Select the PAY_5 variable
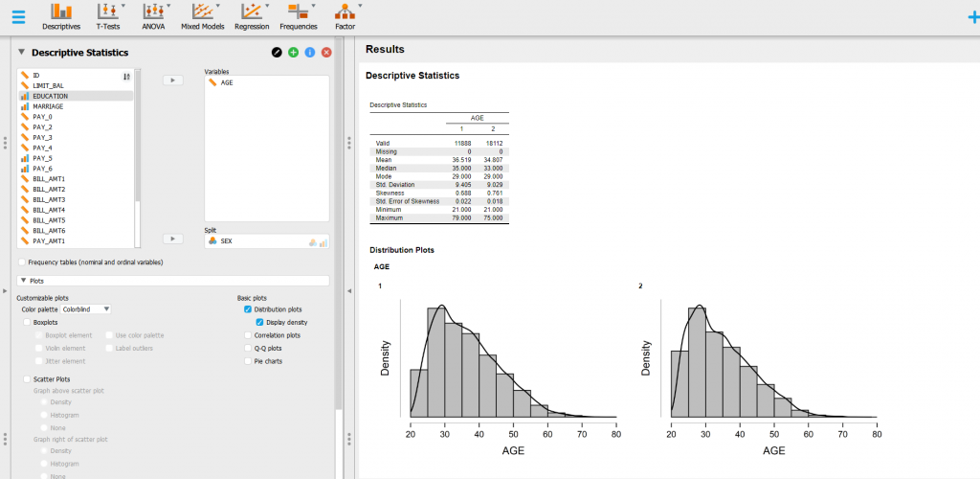Screen dimensions: 980x479 point(76,158)
